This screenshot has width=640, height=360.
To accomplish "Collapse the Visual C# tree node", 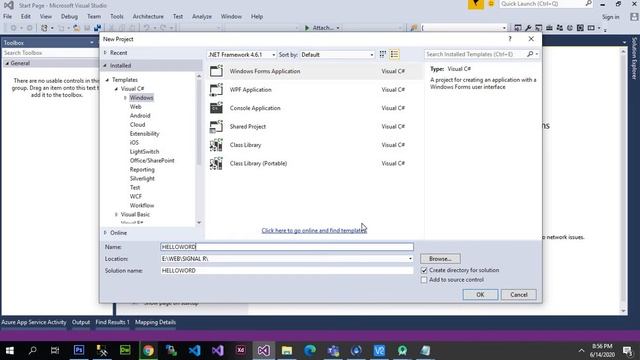I will click(x=116, y=89).
